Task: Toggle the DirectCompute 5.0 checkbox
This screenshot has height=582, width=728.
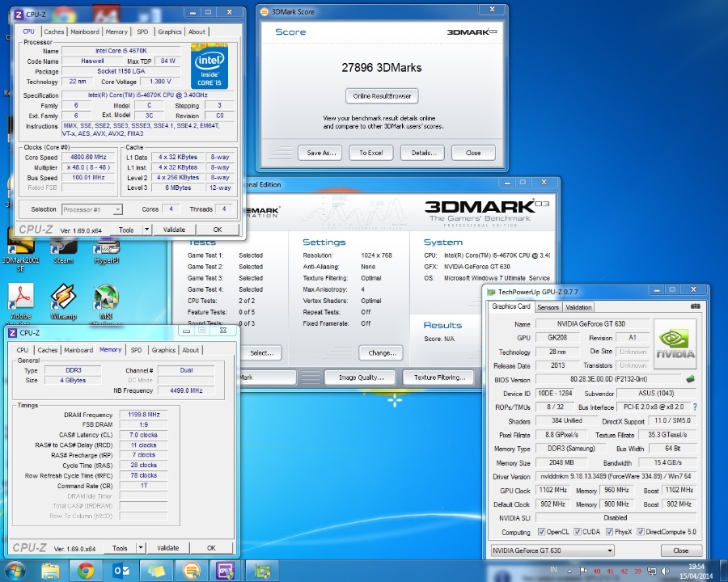Action: click(x=641, y=532)
